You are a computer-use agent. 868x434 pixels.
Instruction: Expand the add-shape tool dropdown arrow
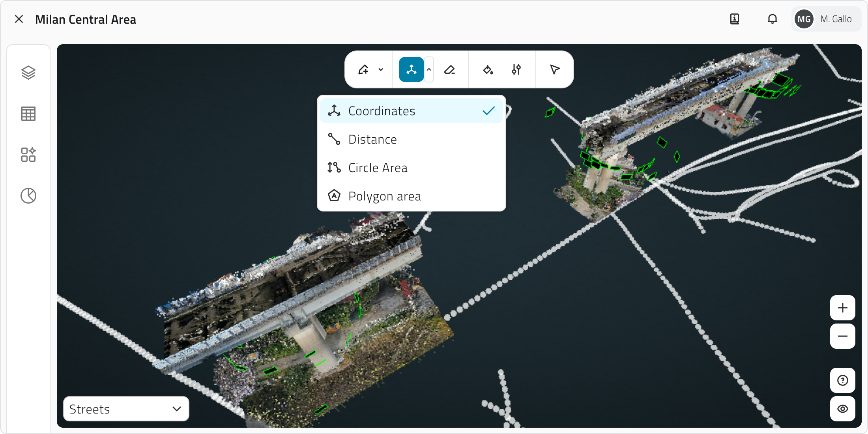[381, 70]
